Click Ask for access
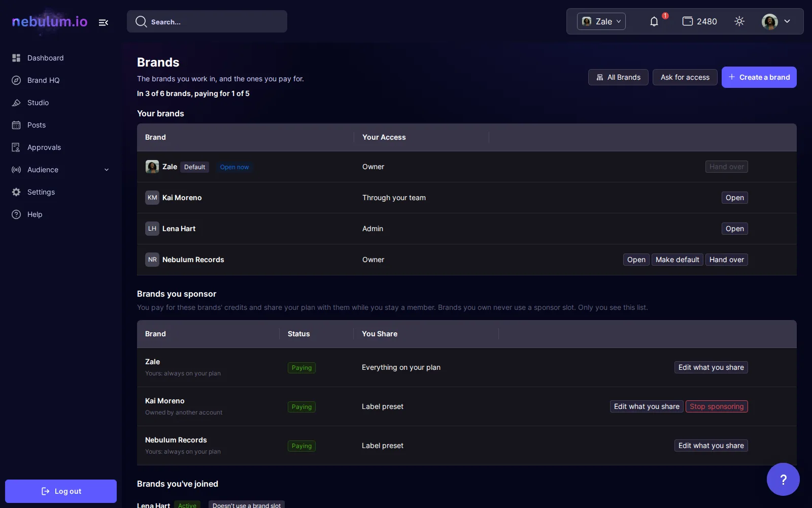The width and height of the screenshot is (812, 508). [685, 77]
